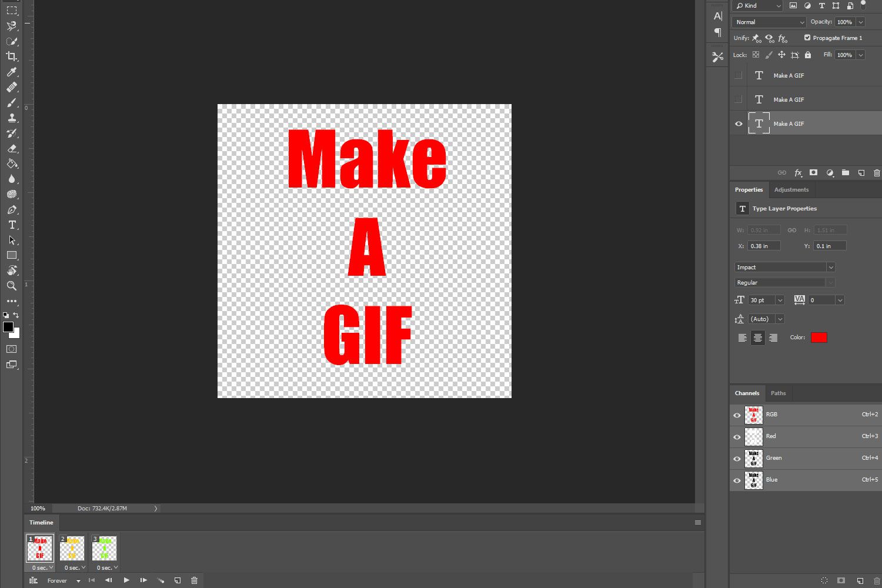The width and height of the screenshot is (882, 588).
Task: Click left align text button
Action: (x=743, y=338)
